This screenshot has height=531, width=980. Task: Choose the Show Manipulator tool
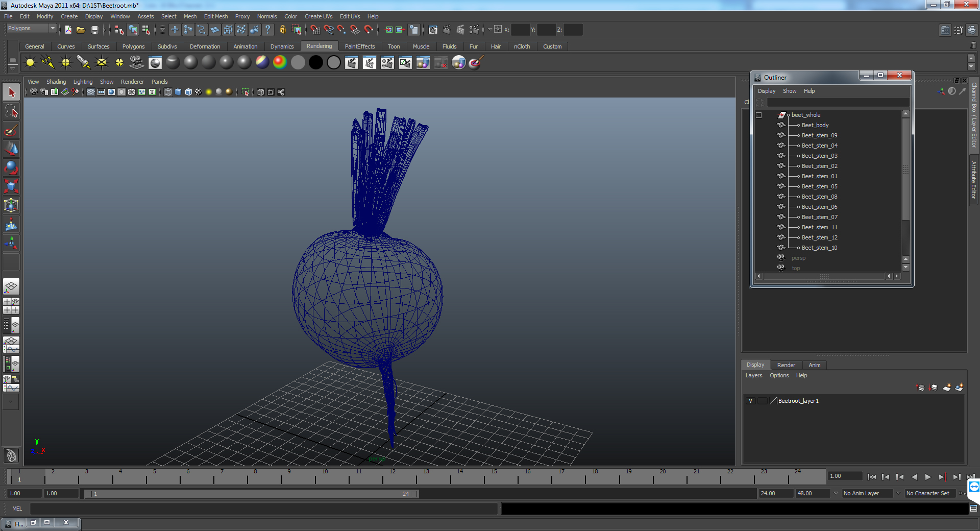coord(11,244)
